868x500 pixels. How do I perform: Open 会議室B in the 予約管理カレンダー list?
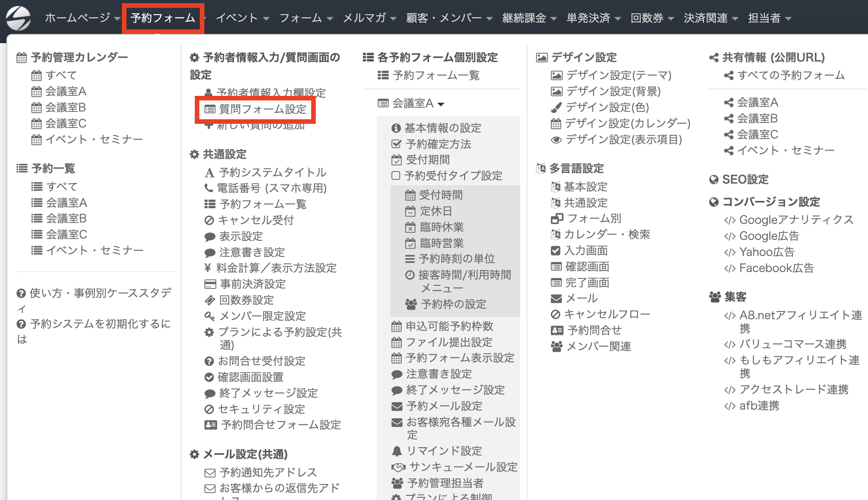tap(65, 107)
